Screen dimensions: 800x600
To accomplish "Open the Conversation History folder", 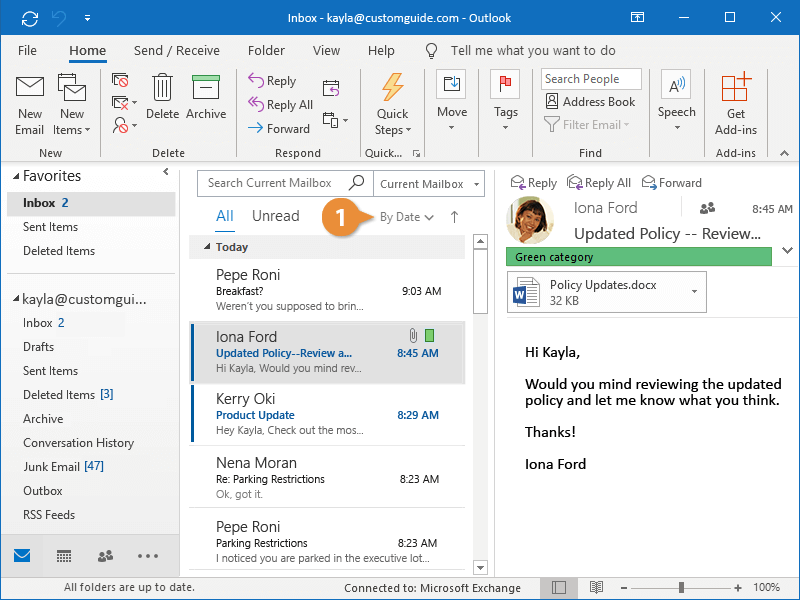I will (x=79, y=443).
